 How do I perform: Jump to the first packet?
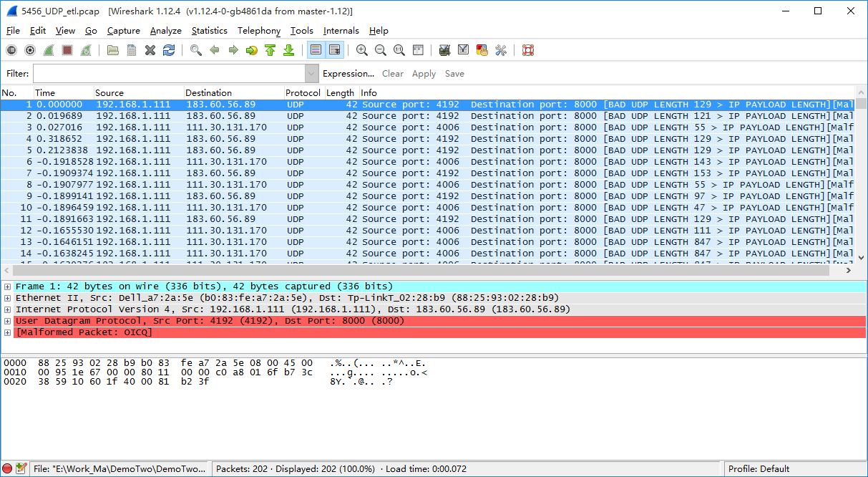click(x=270, y=50)
